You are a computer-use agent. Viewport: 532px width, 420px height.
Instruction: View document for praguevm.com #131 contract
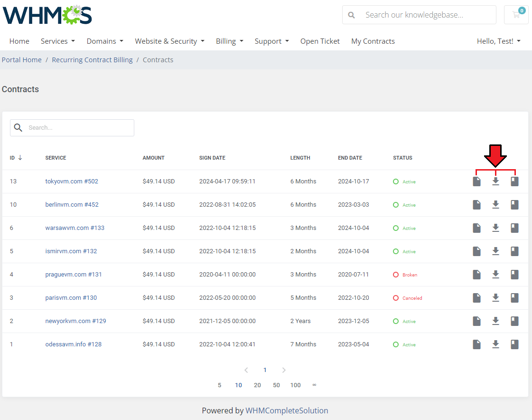(x=476, y=275)
